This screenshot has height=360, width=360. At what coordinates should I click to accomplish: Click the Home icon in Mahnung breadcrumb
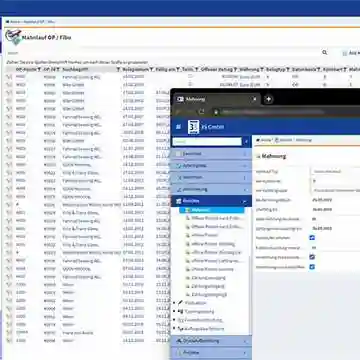[x=258, y=140]
